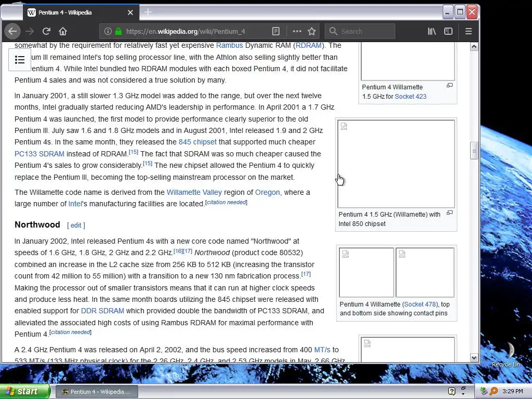Open the Rambus link
Screen dimensions: 532x399
pos(229,45)
